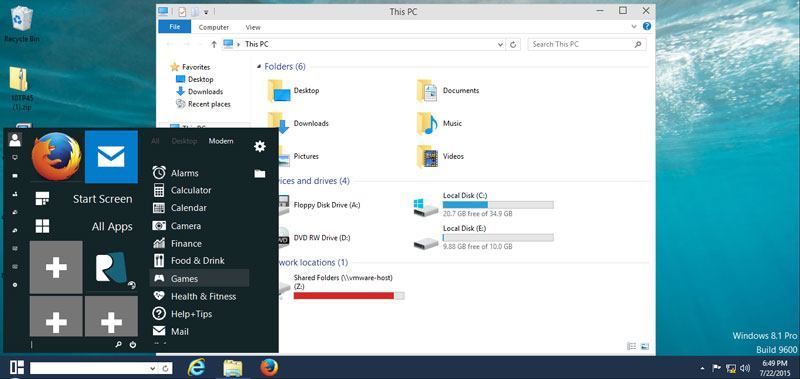The image size is (800, 379).
Task: Click All Apps in start menu
Action: coord(84,226)
